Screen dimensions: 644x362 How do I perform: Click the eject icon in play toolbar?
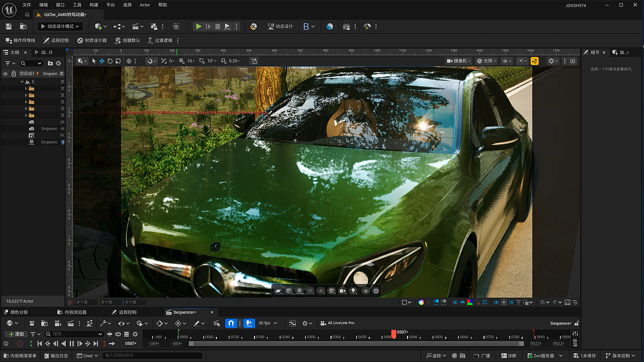pos(227,26)
